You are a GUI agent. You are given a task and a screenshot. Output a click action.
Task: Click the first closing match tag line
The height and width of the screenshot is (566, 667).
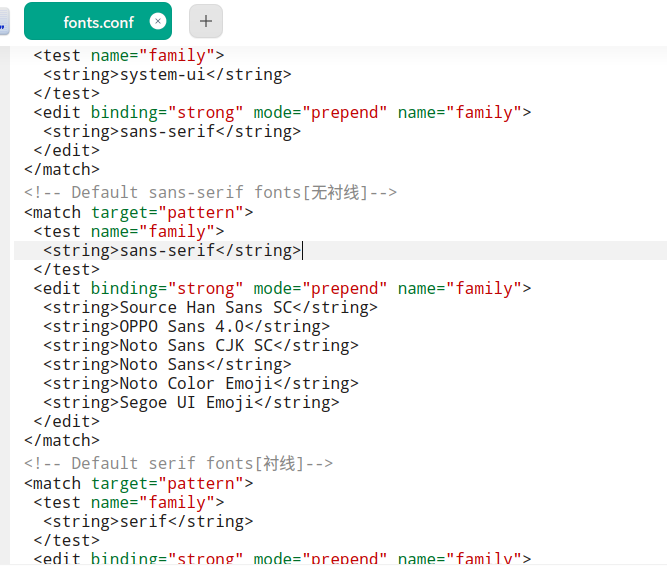pyautogui.click(x=62, y=170)
